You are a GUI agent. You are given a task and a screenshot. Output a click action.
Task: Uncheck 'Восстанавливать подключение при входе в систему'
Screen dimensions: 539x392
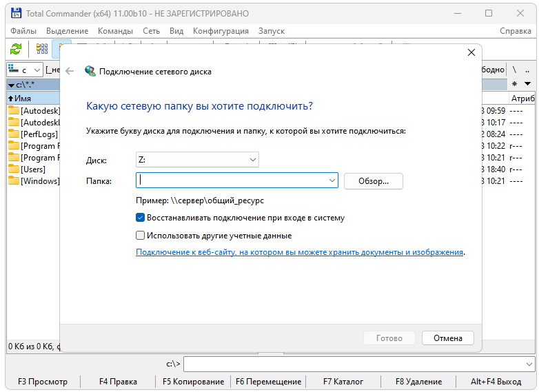(140, 218)
